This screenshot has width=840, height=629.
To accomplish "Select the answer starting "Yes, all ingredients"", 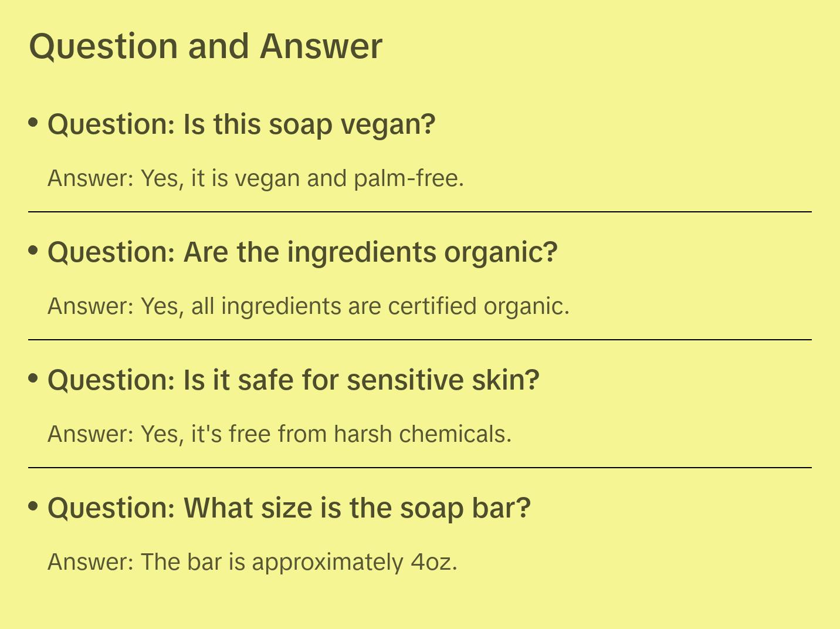I will 309,306.
